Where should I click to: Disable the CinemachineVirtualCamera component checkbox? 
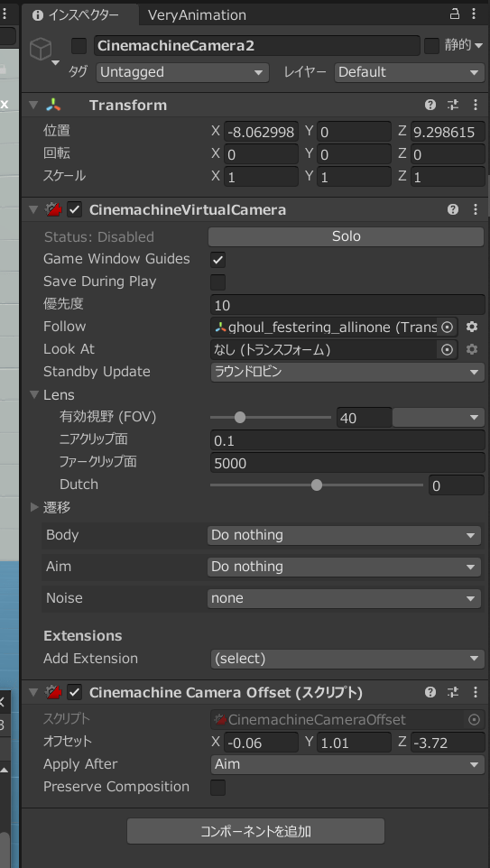pyautogui.click(x=74, y=210)
